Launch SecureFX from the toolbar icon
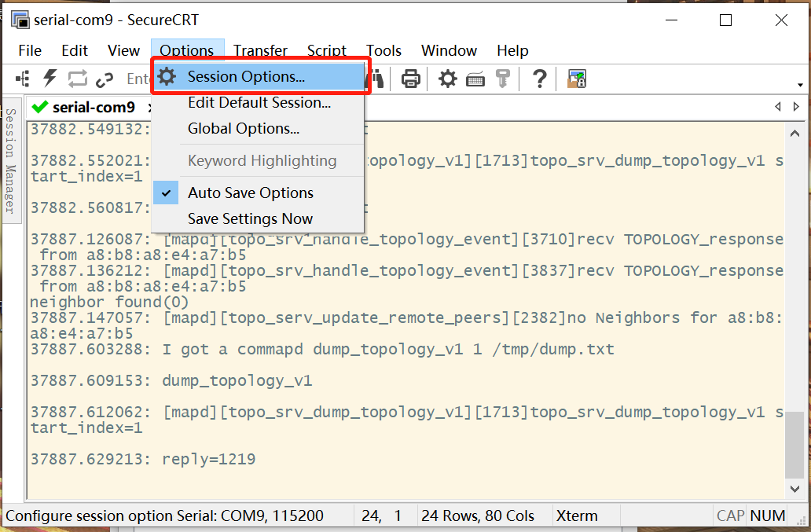This screenshot has height=532, width=811. [576, 78]
